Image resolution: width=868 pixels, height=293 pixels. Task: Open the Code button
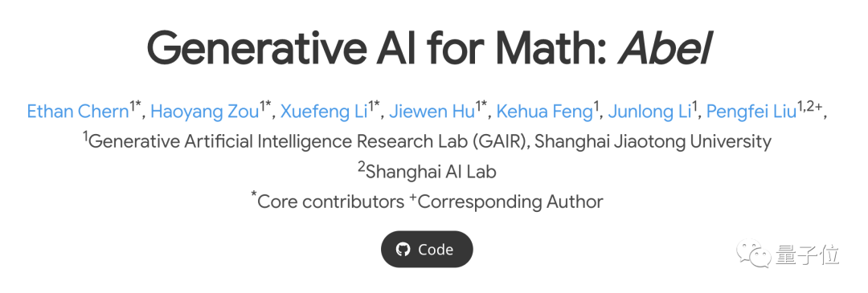tap(427, 250)
